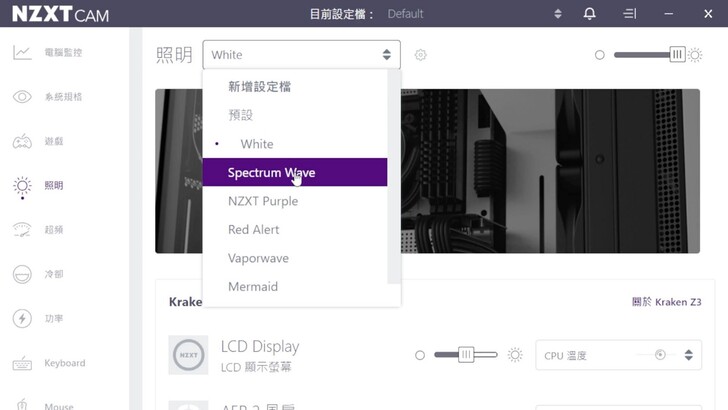Open the PC monitoring chart icon

point(22,52)
